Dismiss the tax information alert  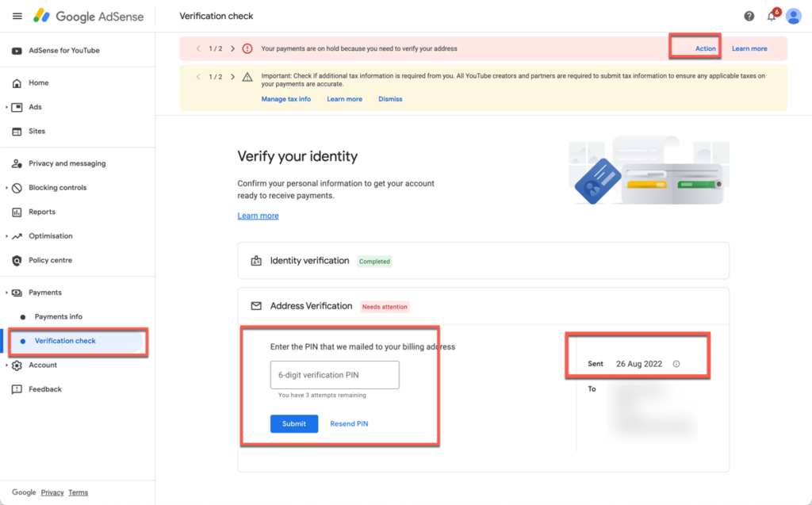click(390, 99)
